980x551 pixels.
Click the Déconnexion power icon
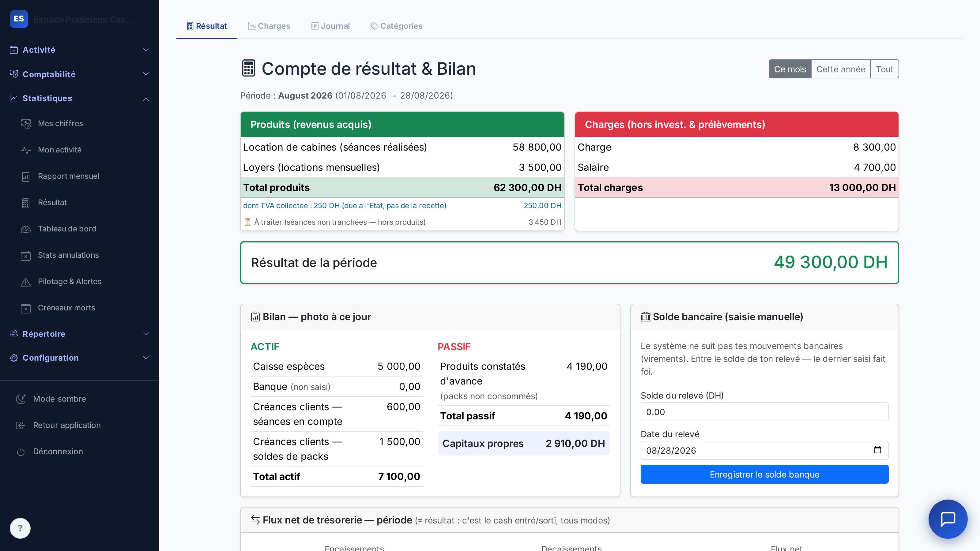click(21, 452)
